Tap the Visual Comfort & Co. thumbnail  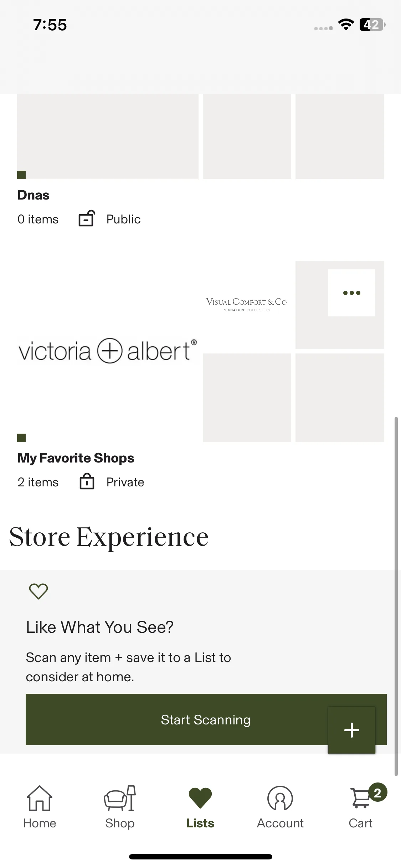(x=247, y=305)
